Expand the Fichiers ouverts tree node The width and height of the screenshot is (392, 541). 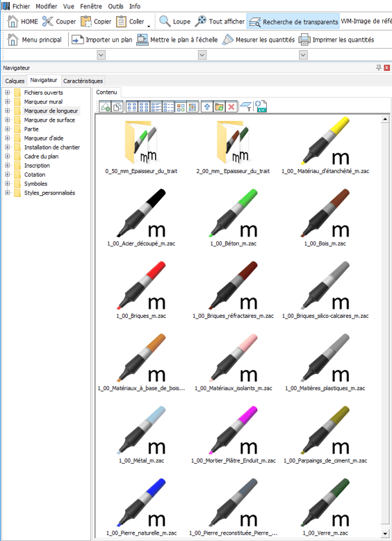coord(7,92)
